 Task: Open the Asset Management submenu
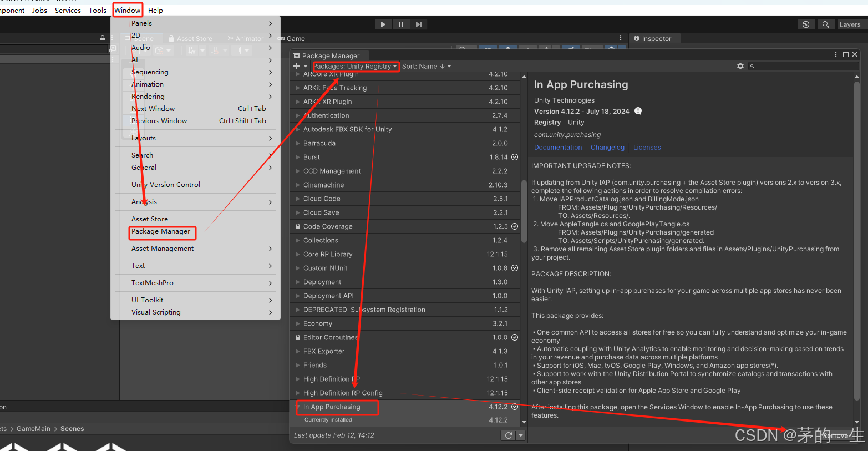pyautogui.click(x=195, y=249)
